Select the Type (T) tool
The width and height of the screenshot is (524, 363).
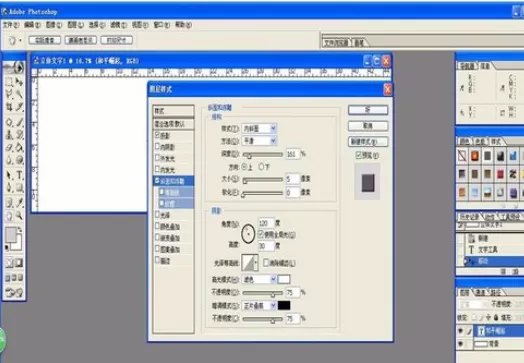pyautogui.click(x=19, y=175)
